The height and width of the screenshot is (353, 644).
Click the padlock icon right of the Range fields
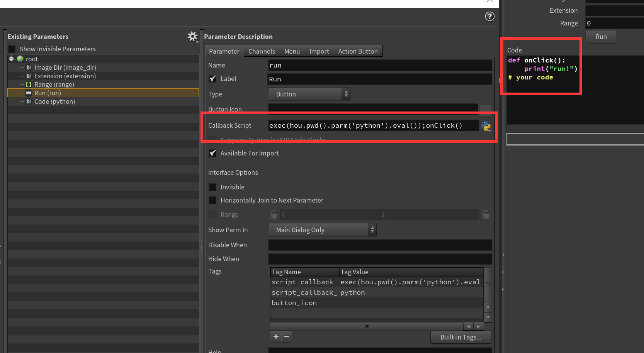[x=486, y=215]
